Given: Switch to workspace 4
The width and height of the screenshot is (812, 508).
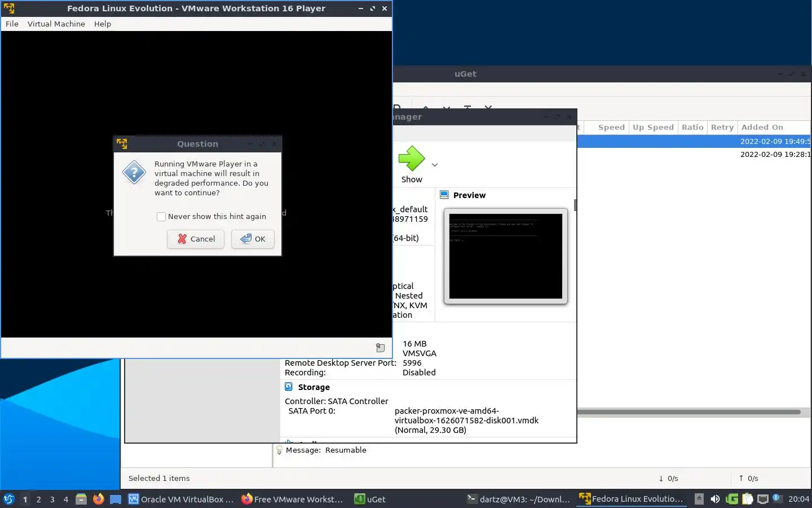Looking at the screenshot, I should [x=66, y=499].
